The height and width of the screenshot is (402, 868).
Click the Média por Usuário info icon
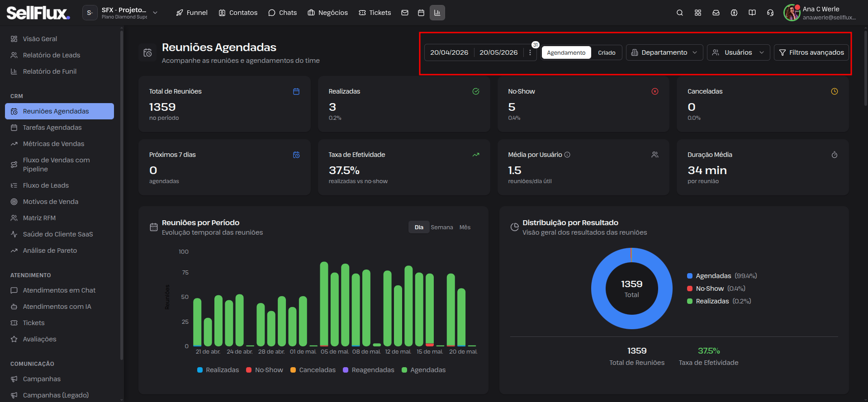pyautogui.click(x=567, y=155)
